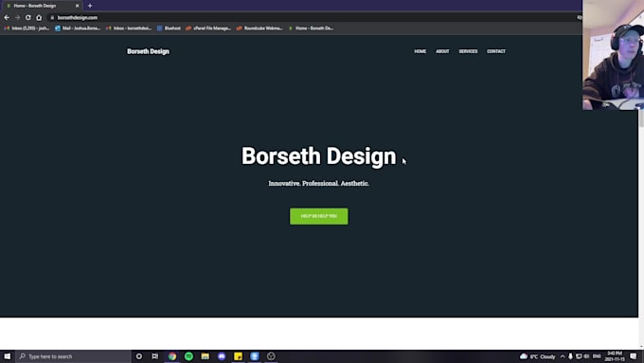
Task: Click the padlock site info icon
Action: pyautogui.click(x=52, y=18)
